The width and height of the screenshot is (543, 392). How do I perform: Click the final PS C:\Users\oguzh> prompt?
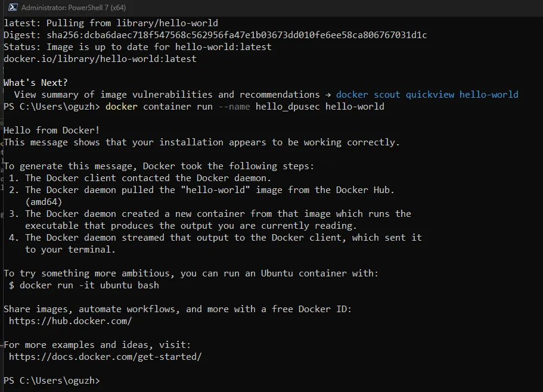click(52, 381)
